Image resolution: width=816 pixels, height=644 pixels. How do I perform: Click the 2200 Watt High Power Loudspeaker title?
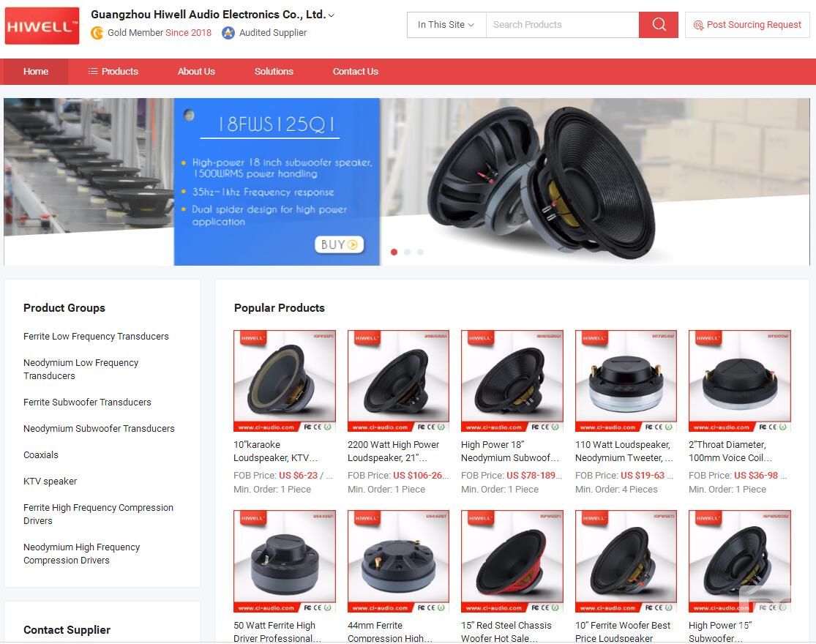pos(394,452)
